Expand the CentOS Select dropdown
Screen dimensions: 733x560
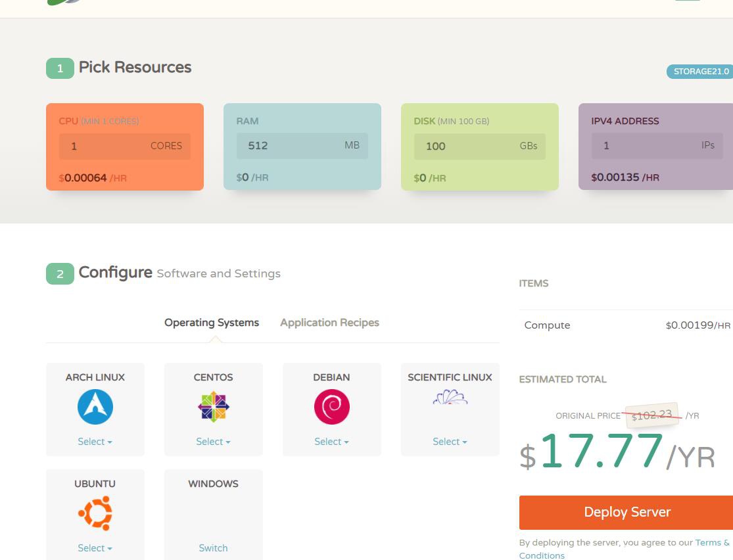pyautogui.click(x=213, y=442)
